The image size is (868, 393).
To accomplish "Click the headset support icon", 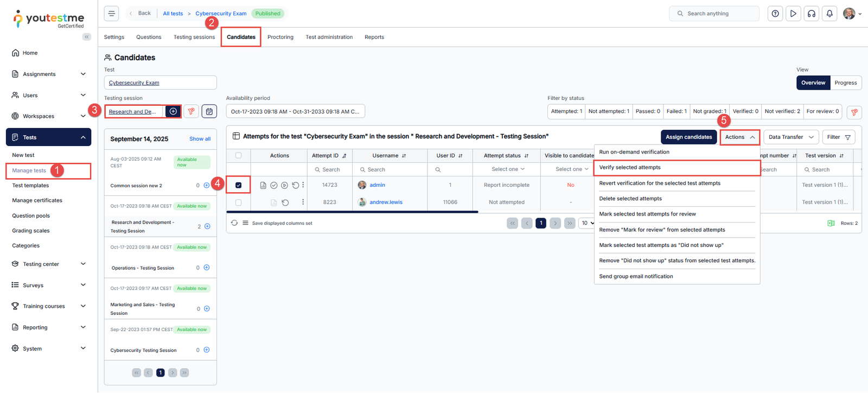I will click(x=811, y=14).
